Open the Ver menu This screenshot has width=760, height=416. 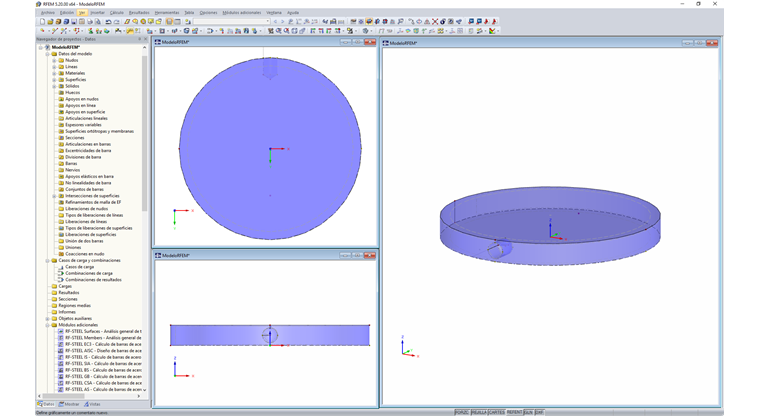[82, 13]
